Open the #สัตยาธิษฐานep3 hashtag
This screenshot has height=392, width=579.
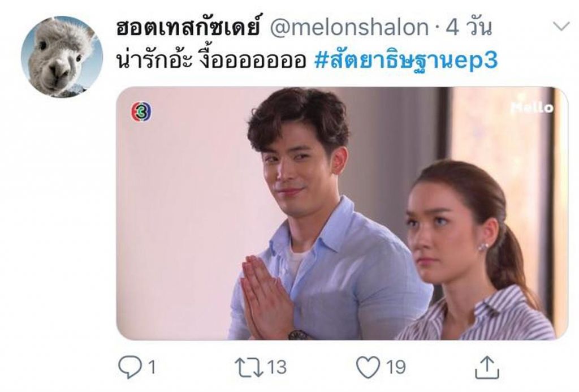406,61
